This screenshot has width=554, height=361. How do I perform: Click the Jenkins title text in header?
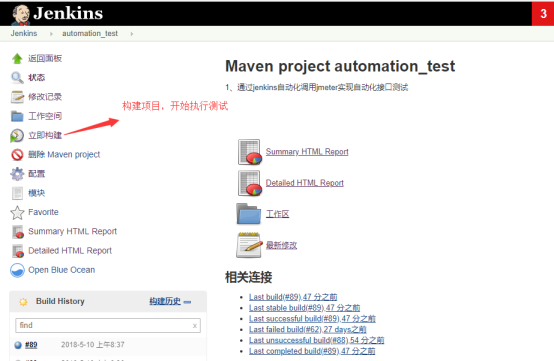pos(68,13)
